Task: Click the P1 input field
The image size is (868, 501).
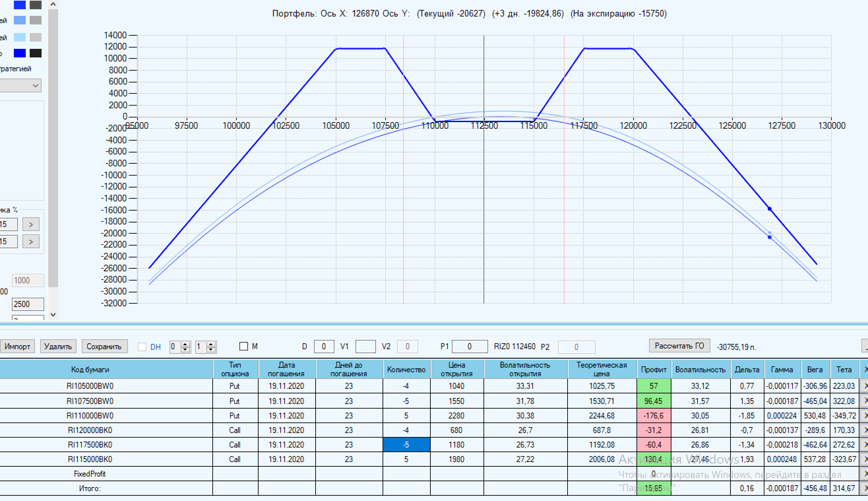Action: pos(469,347)
